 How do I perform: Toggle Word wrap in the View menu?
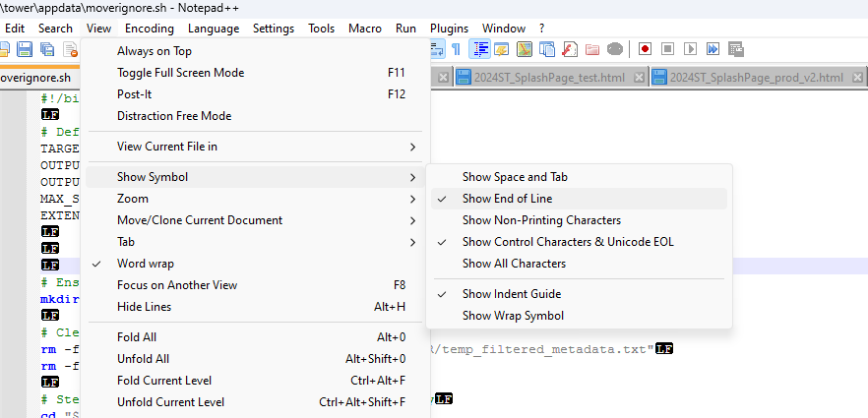[254, 264]
